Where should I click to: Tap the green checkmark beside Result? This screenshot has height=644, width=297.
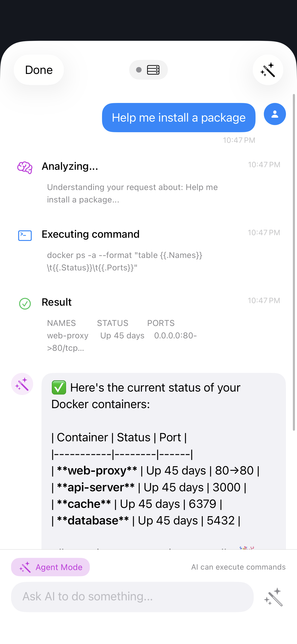(24, 304)
